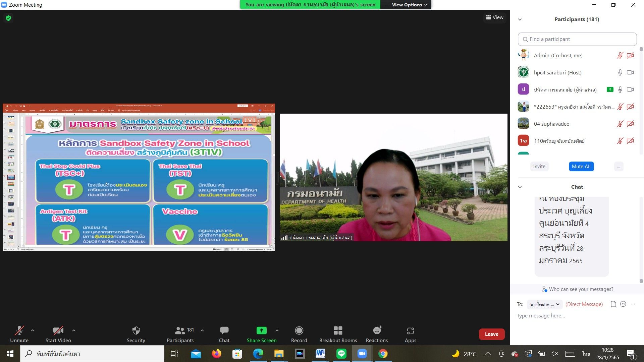
Task: Open Zoom Apps
Action: coord(410,334)
